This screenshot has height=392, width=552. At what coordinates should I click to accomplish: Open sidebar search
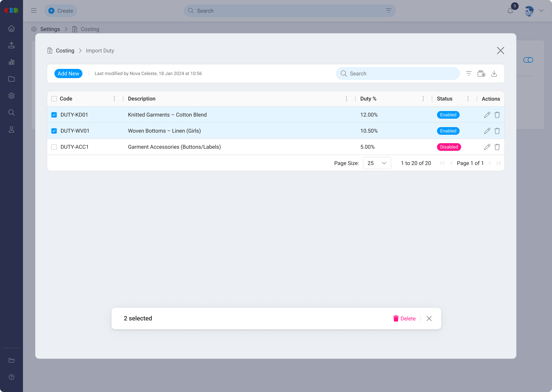[x=11, y=113]
